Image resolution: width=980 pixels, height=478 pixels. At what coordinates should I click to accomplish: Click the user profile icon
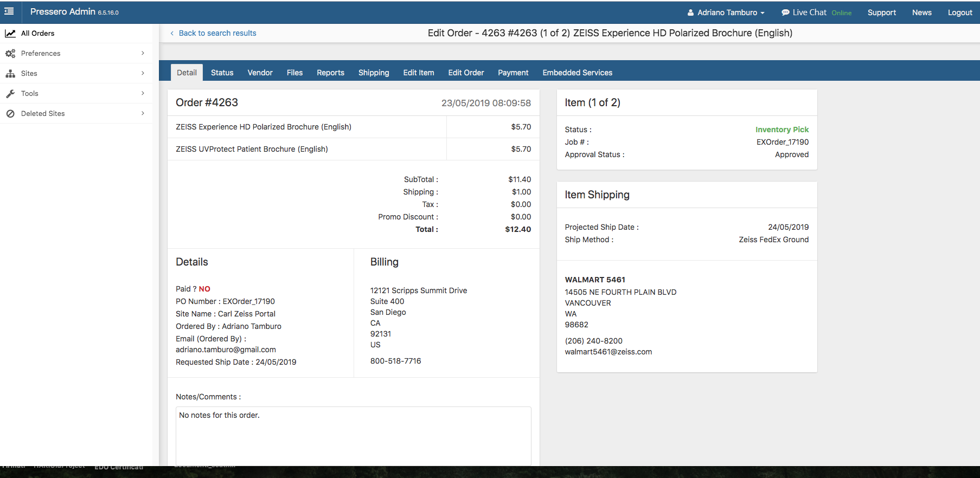pos(690,12)
